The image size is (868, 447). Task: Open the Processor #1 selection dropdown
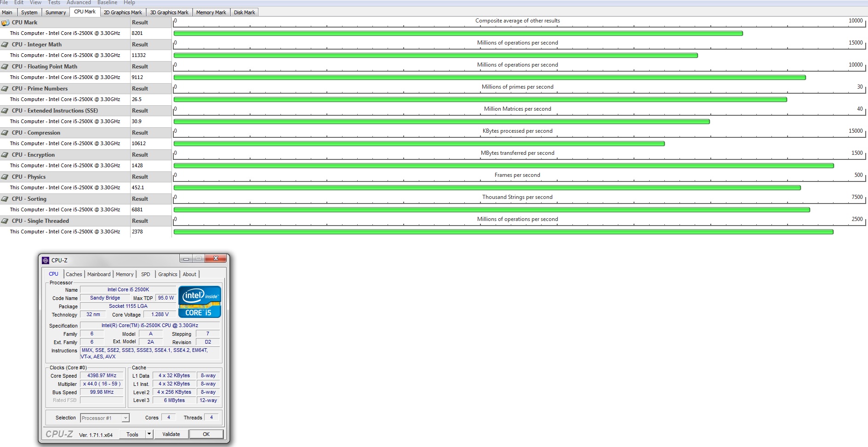(x=105, y=418)
